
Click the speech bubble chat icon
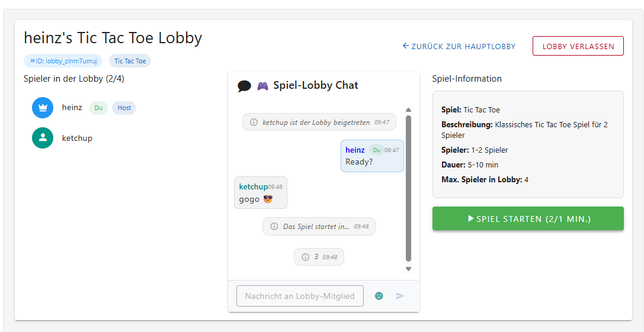click(244, 86)
